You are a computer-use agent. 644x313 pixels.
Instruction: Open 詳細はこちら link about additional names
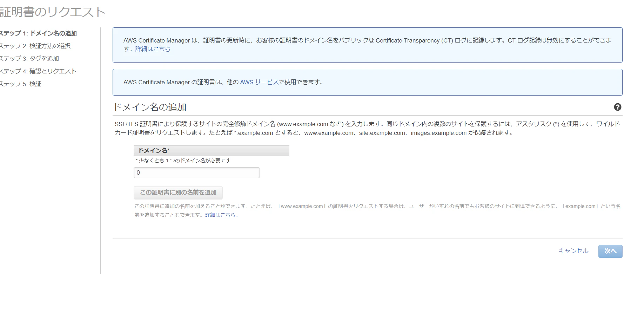(222, 215)
